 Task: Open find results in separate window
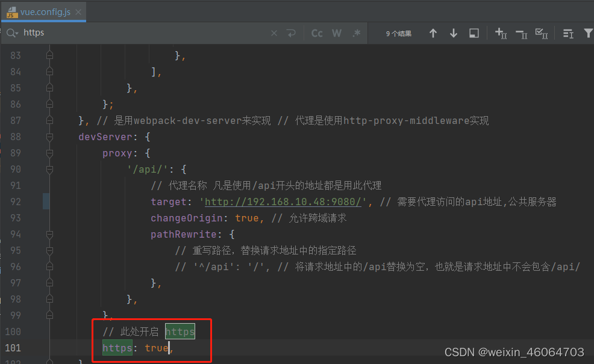point(474,33)
